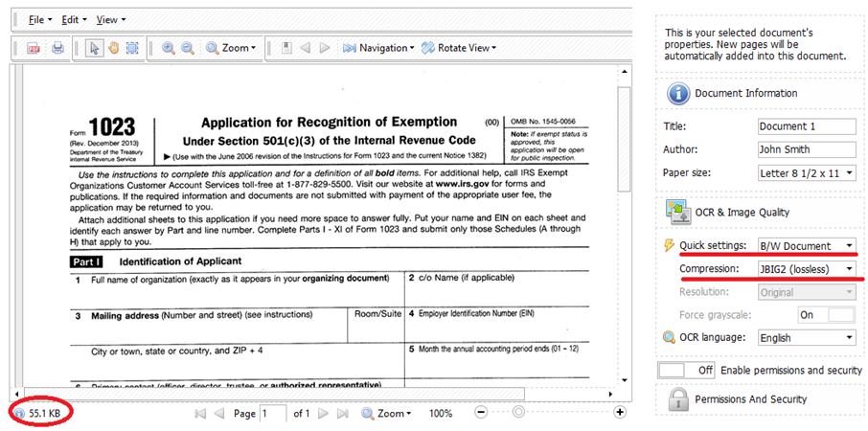Click the page number input box
The height and width of the screenshot is (431, 868).
[x=273, y=413]
